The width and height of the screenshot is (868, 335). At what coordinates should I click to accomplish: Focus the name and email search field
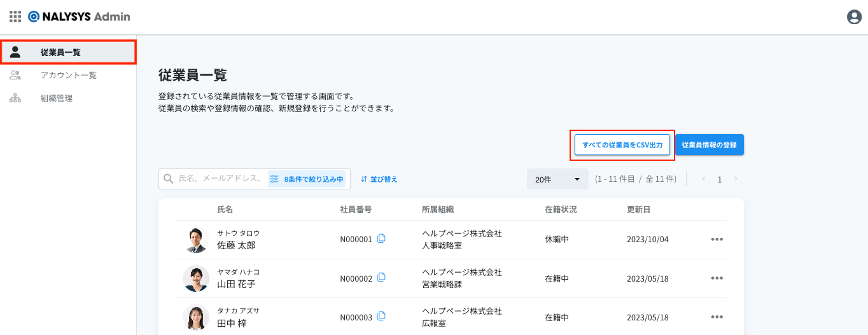220,179
